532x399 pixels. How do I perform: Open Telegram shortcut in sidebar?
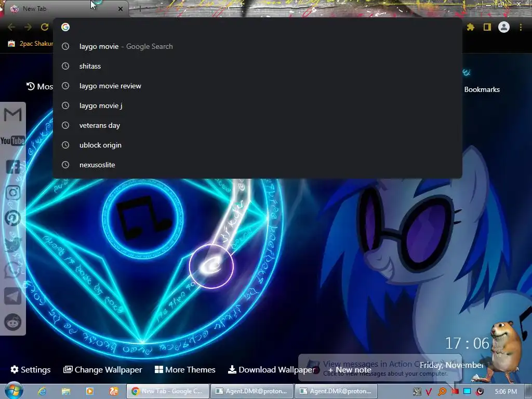point(13,296)
